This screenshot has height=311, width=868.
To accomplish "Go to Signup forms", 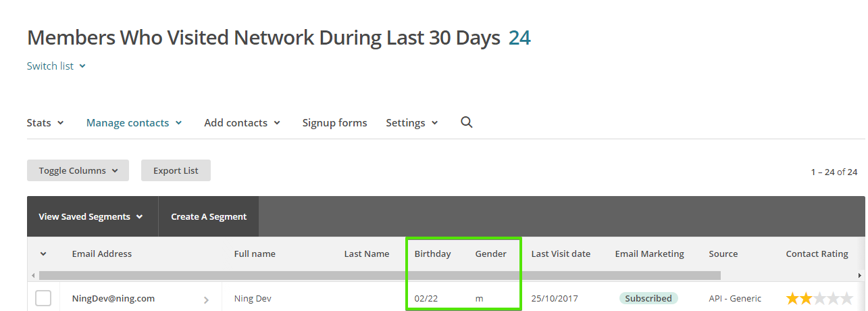I will pos(334,123).
